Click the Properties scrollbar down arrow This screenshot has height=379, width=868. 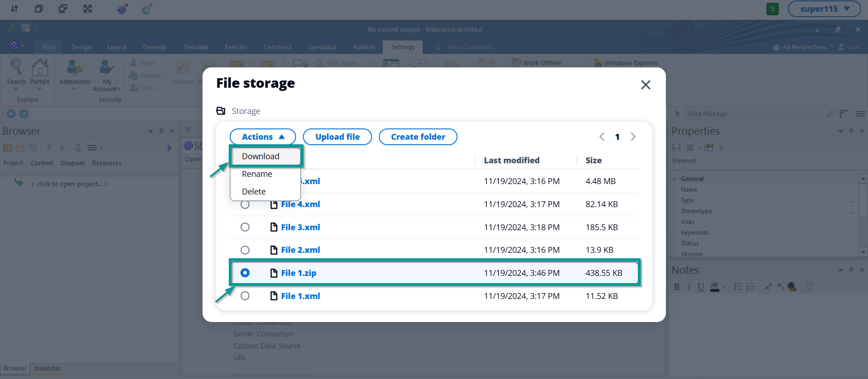pos(863,252)
